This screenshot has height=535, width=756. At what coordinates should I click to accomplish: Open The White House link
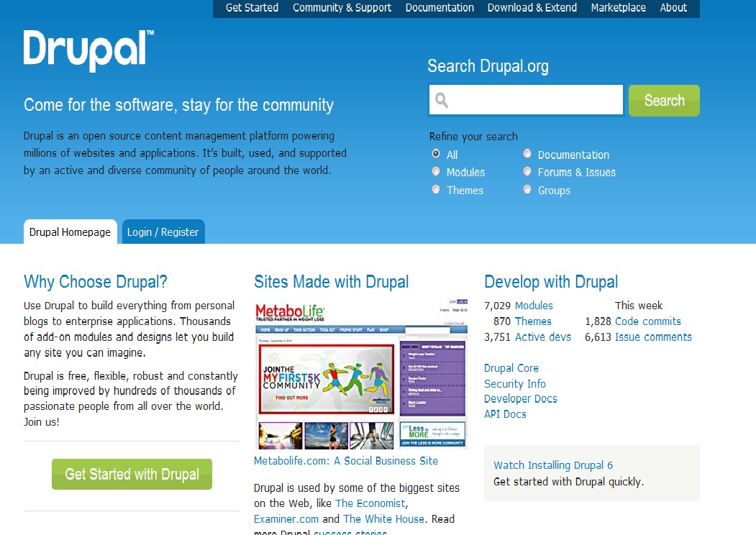click(384, 519)
